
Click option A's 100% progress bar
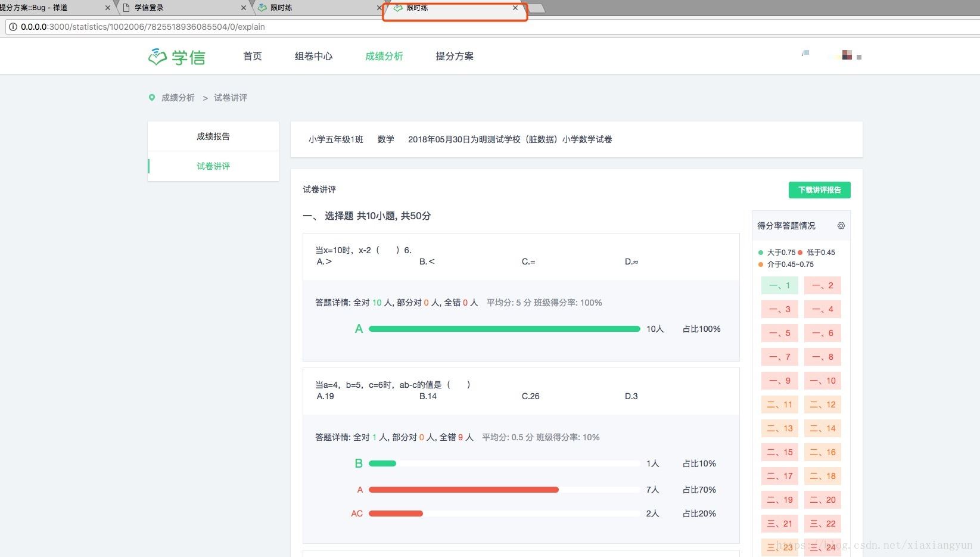click(504, 328)
